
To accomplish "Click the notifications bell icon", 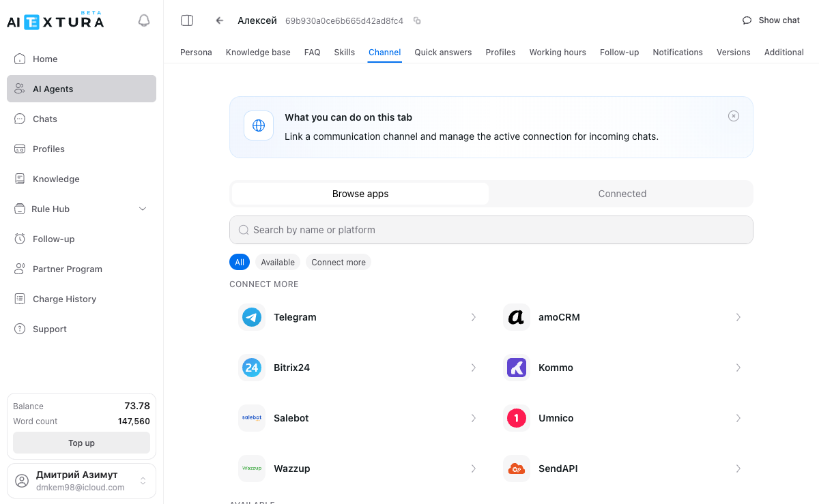I will pos(144,20).
